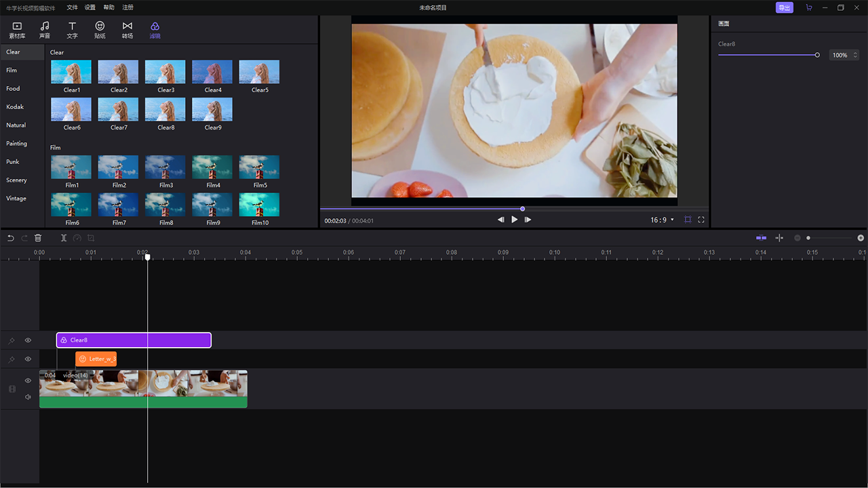Screen dimensions: 868x488
Task: Undo the last action
Action: click(10, 238)
